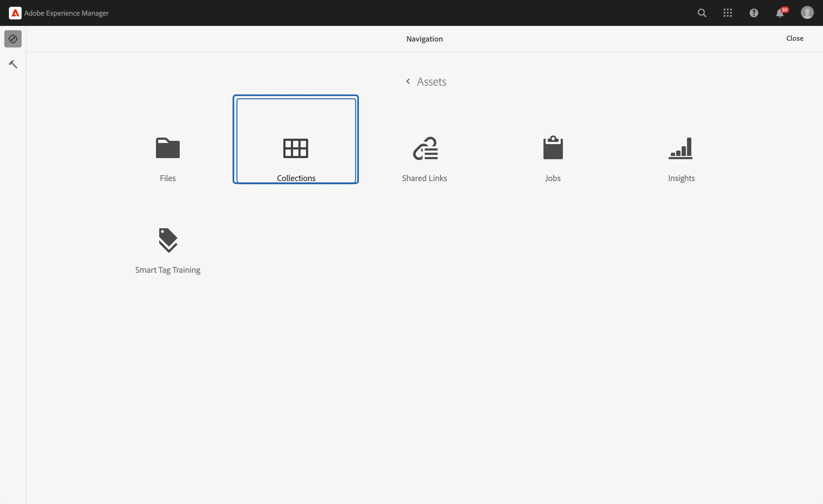Open the Insights chart icon
The image size is (823, 504).
tap(680, 148)
